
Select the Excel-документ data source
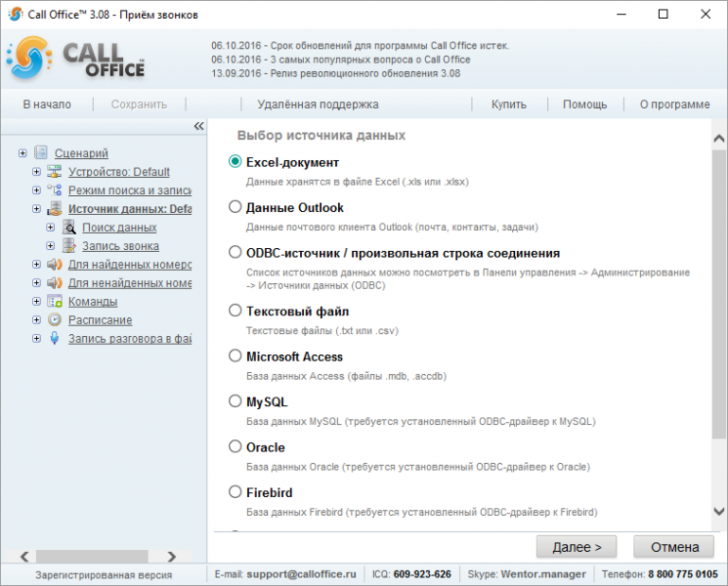tap(235, 161)
